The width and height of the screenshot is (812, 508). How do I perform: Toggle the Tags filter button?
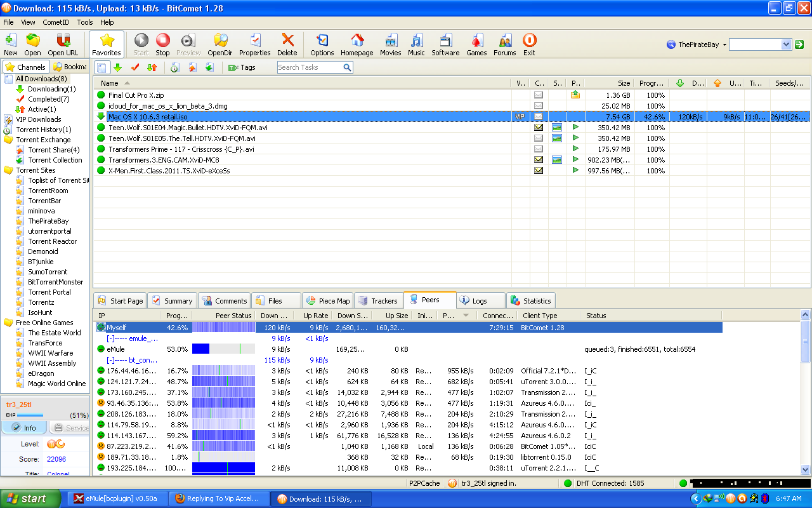pos(242,67)
